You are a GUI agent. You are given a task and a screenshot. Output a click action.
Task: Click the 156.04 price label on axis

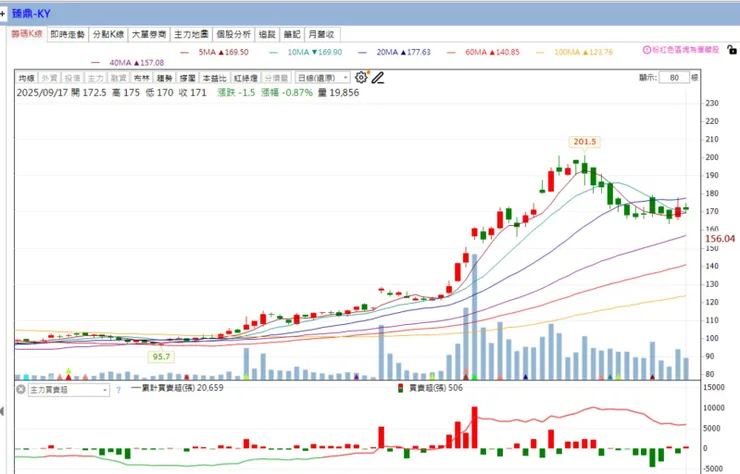click(720, 239)
